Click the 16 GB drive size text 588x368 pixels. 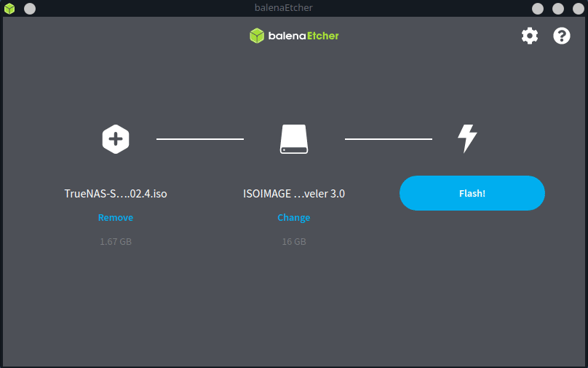click(x=294, y=241)
